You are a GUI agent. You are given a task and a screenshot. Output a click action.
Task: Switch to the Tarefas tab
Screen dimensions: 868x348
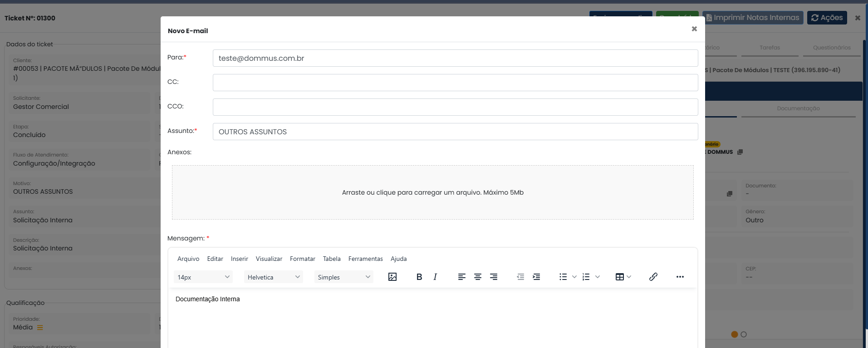770,48
